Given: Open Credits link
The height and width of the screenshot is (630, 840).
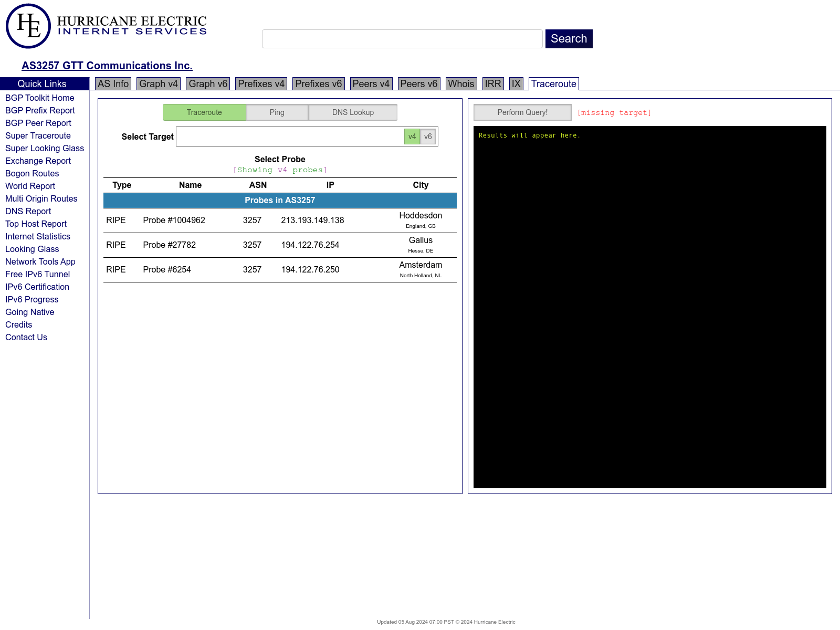Looking at the screenshot, I should click(x=19, y=324).
